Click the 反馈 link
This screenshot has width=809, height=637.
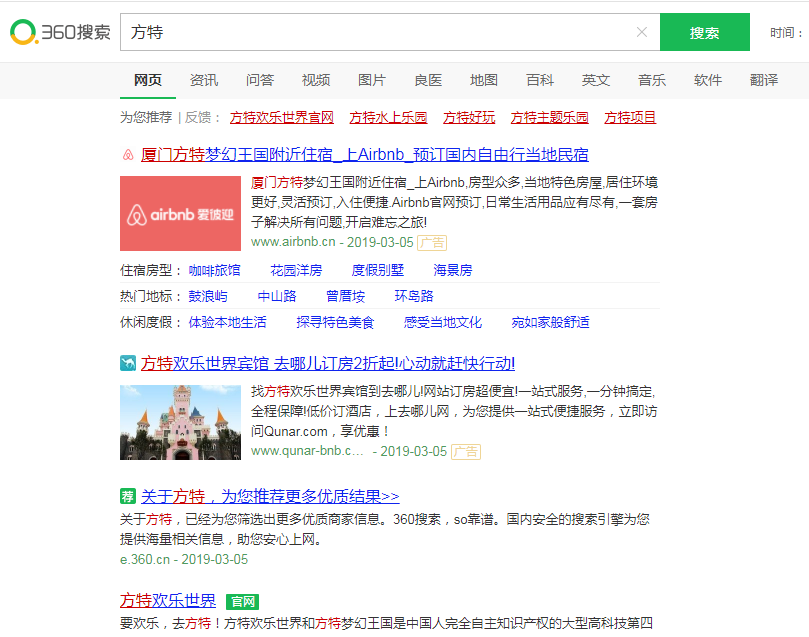[x=198, y=118]
